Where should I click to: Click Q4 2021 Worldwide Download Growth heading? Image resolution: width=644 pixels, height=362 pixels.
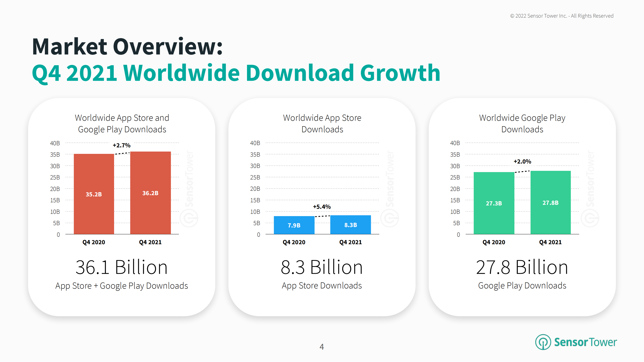tap(236, 73)
